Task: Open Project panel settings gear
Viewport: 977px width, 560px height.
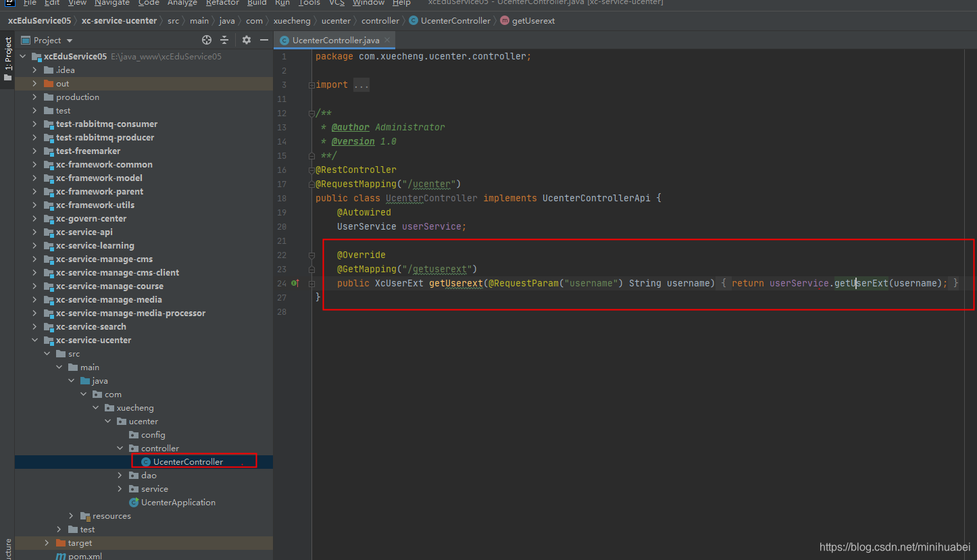Action: [247, 41]
